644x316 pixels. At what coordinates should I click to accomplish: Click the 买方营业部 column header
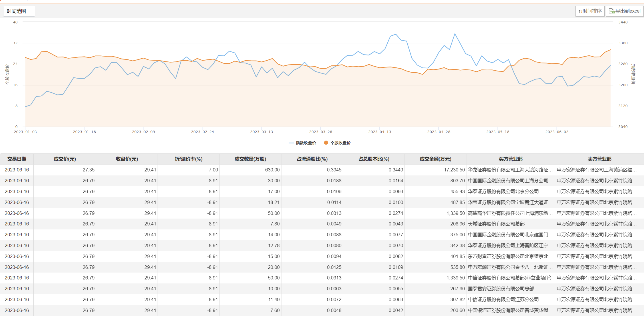click(510, 159)
